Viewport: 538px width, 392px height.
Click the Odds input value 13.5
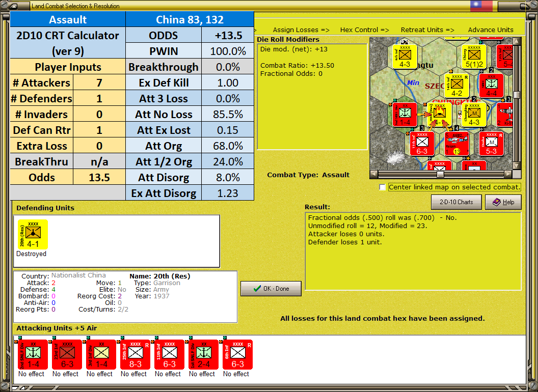click(99, 177)
